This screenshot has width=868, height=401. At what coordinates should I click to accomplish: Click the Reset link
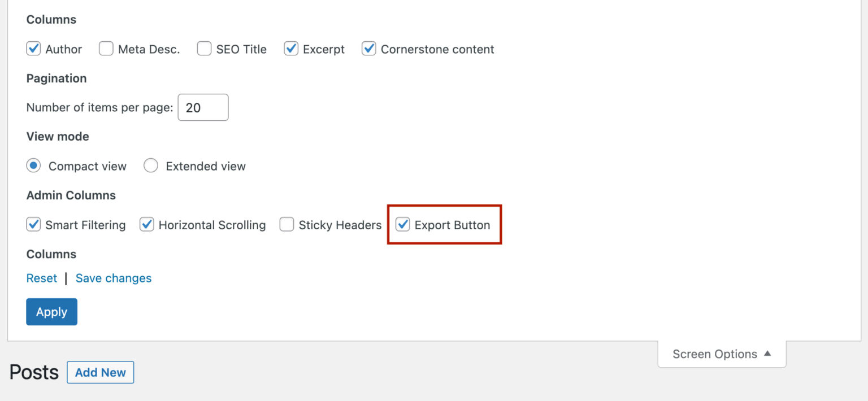[x=41, y=278]
